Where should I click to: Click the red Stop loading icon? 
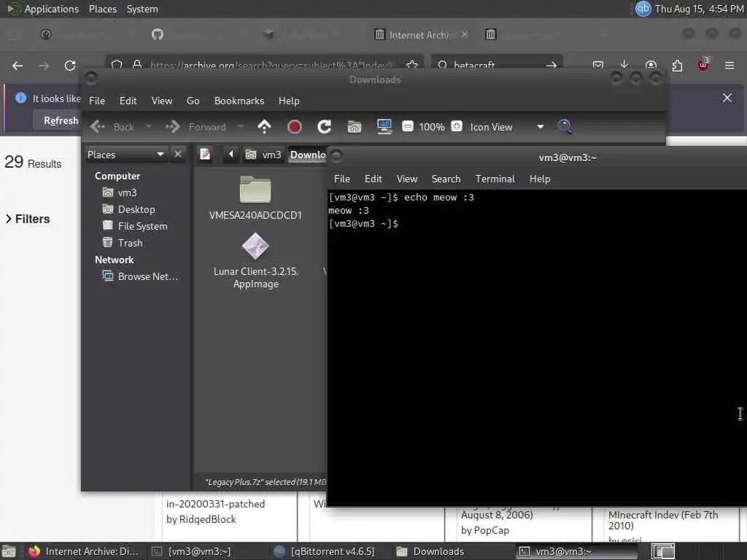tap(295, 127)
